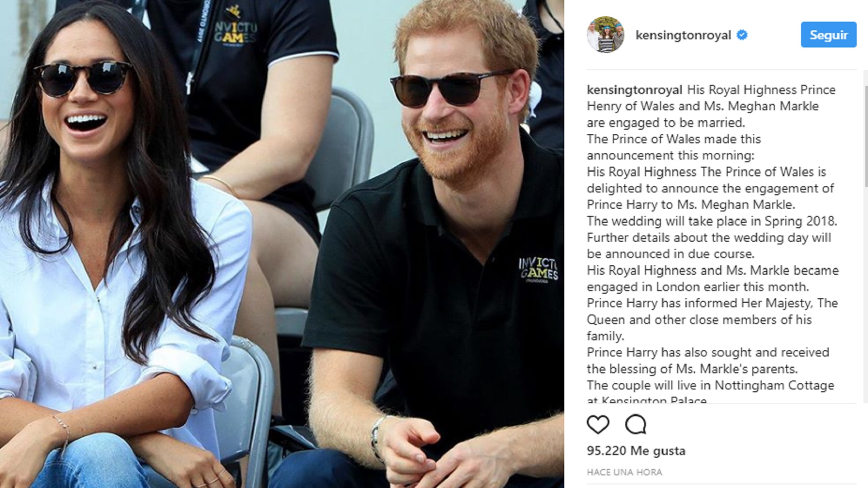Open comments via the speech bubble icon
Screen dimensions: 868x488
(x=636, y=424)
